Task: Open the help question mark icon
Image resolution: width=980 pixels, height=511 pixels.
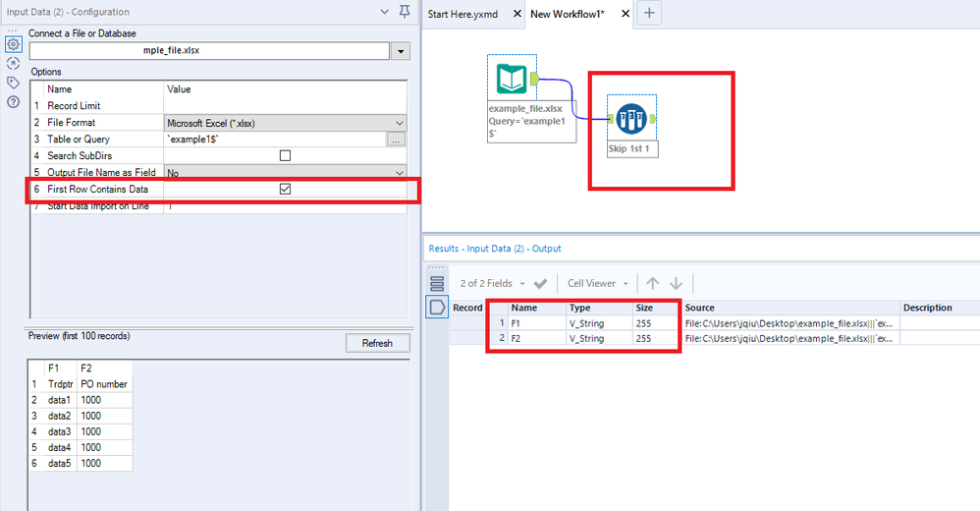Action: [x=13, y=102]
